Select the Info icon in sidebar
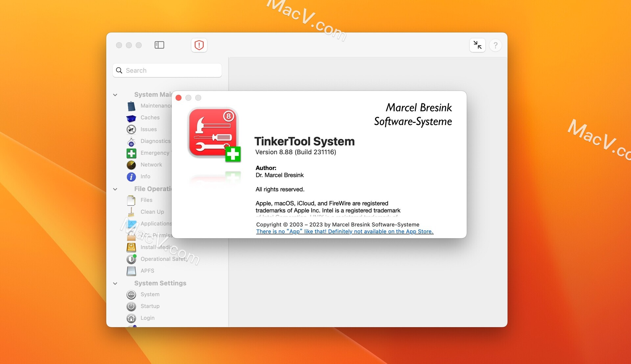Viewport: 631px width, 364px height. coord(131,176)
